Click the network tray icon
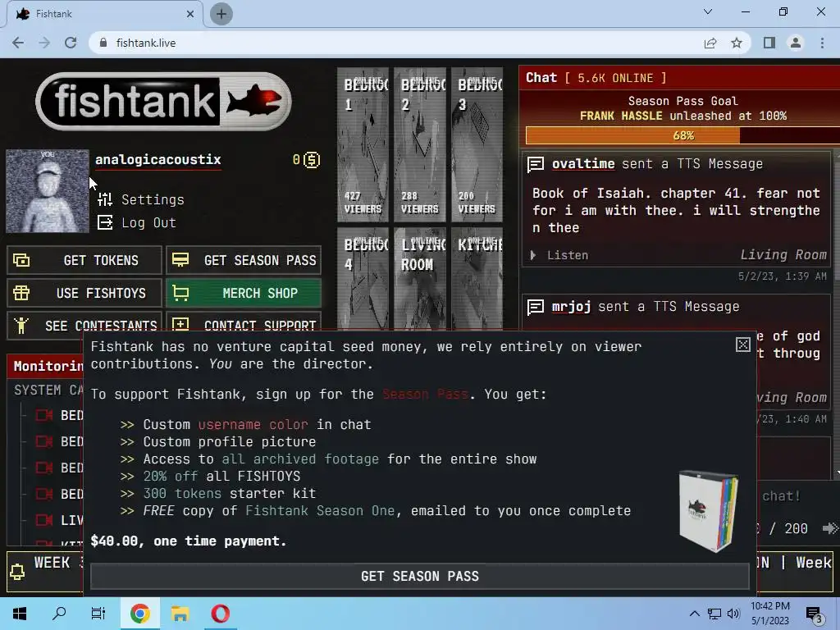Image resolution: width=840 pixels, height=630 pixels. click(x=714, y=614)
